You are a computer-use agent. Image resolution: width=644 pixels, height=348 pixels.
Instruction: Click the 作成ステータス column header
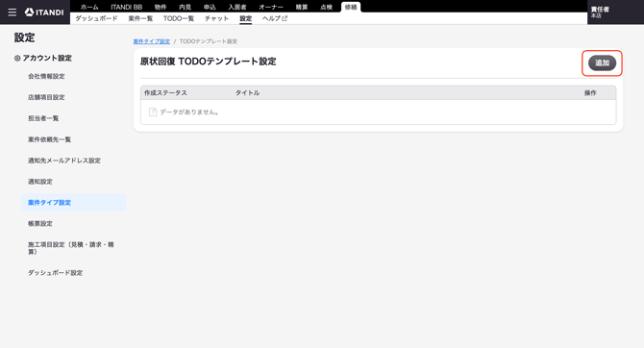(x=165, y=93)
